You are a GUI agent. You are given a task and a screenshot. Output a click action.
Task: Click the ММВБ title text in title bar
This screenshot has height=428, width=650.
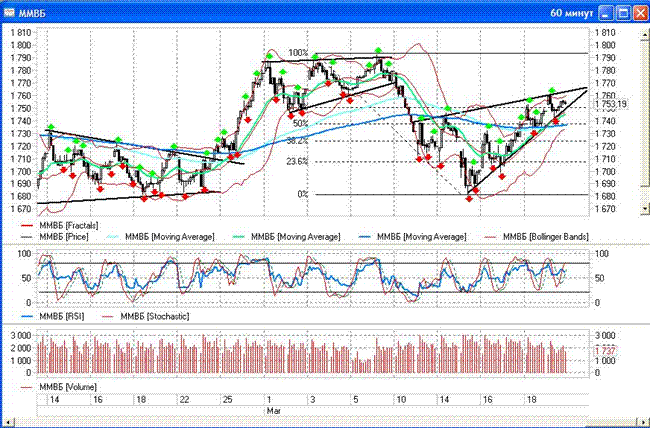(x=32, y=13)
